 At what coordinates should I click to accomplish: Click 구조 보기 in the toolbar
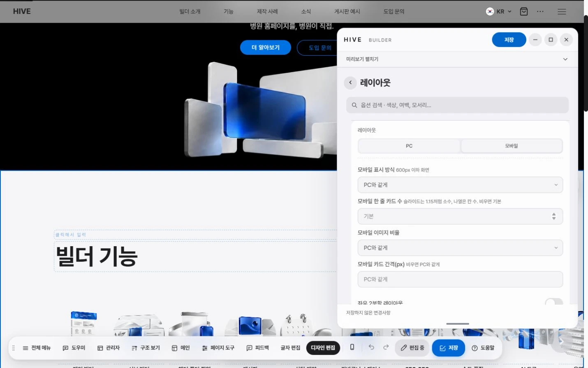click(x=146, y=348)
